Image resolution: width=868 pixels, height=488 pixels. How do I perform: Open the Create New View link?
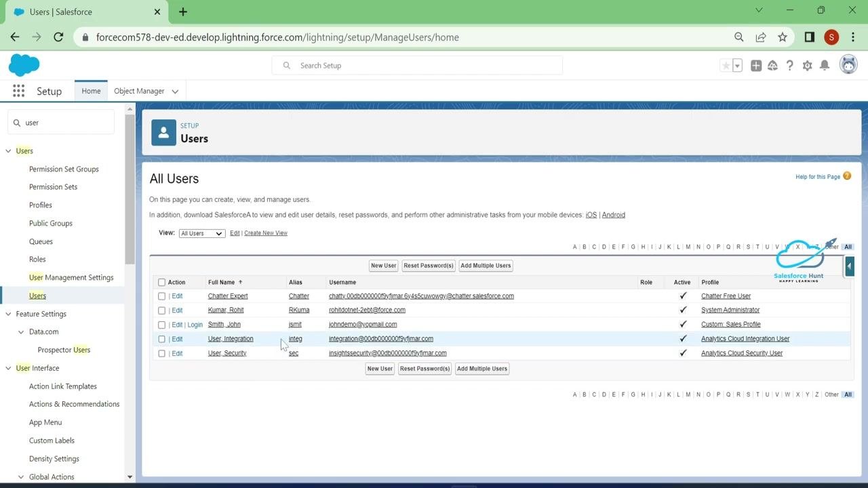(x=266, y=233)
